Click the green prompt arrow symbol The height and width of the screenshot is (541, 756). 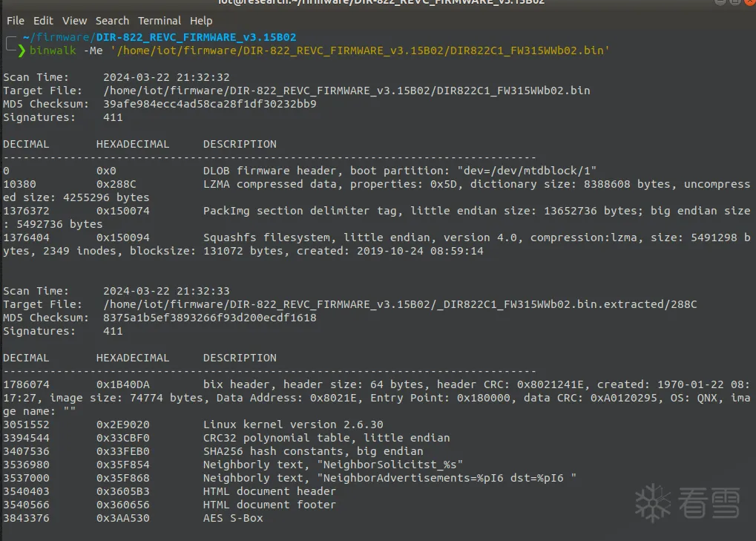[22, 50]
